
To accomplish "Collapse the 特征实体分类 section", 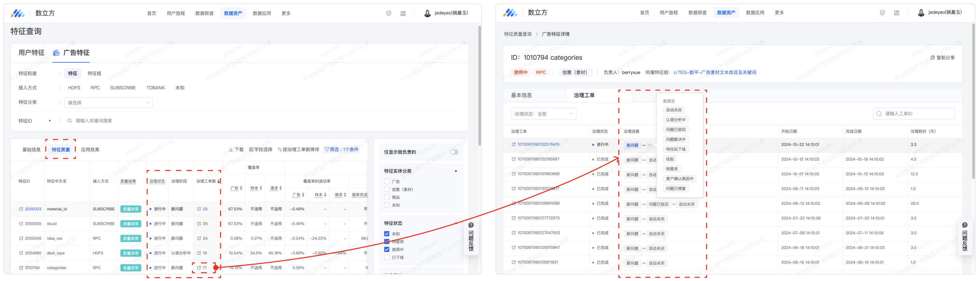I will [x=456, y=171].
